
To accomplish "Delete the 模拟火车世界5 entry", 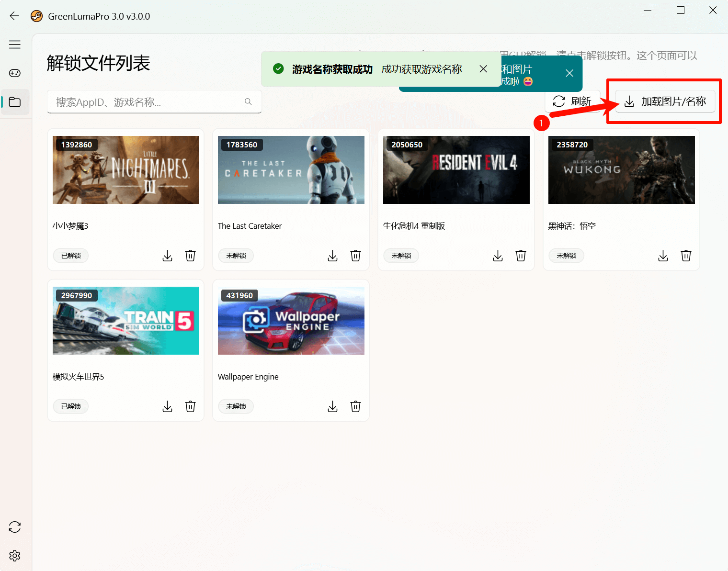I will 190,406.
